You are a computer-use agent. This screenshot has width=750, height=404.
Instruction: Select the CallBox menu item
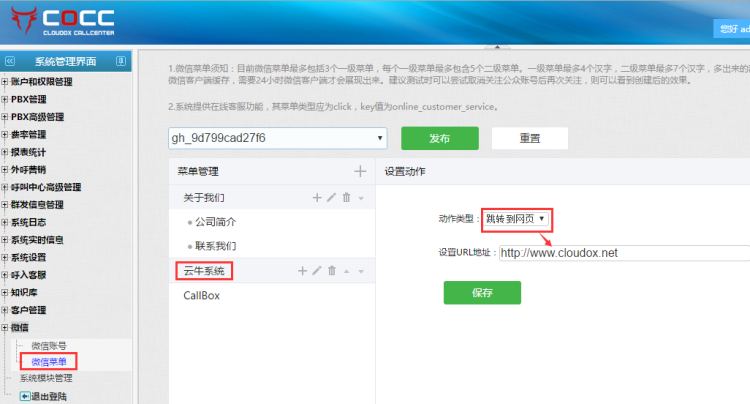tap(201, 296)
